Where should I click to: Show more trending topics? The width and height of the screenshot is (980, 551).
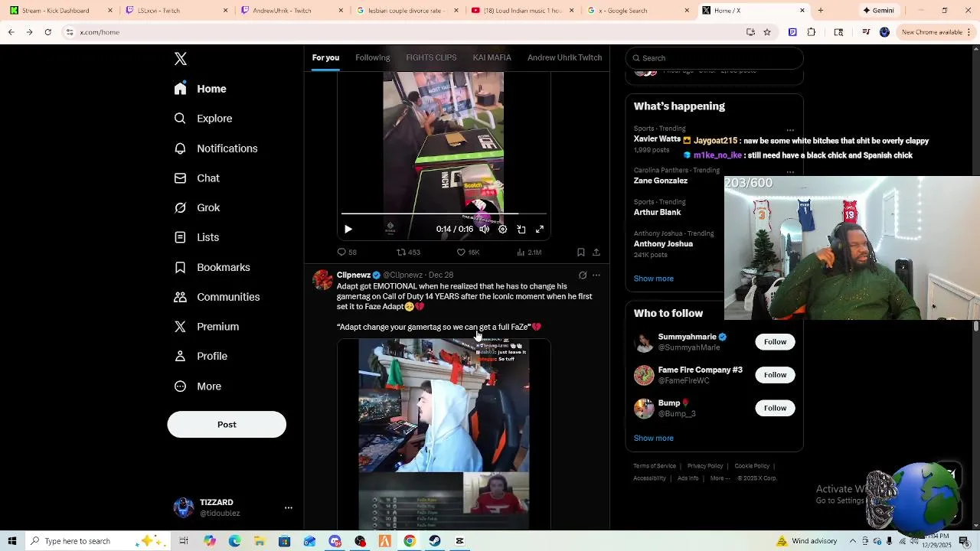(653, 279)
